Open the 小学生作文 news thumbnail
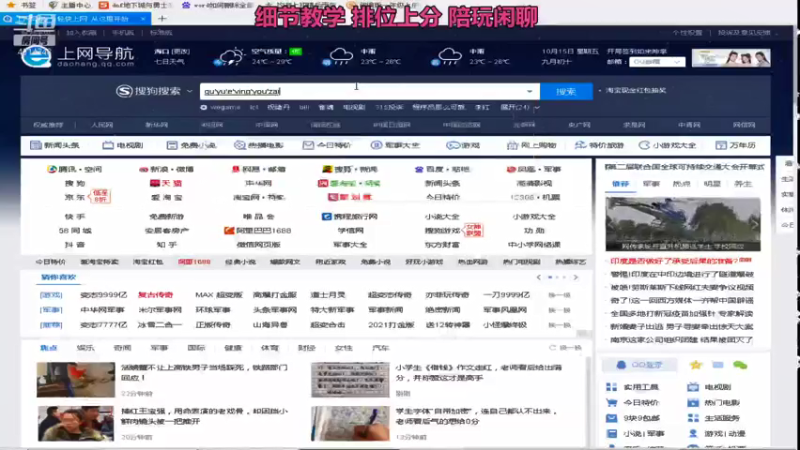This screenshot has width=800, height=450. (350, 380)
